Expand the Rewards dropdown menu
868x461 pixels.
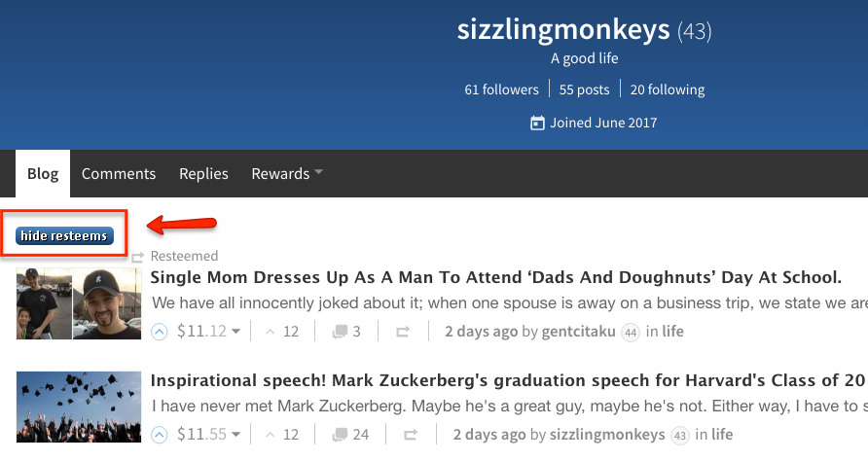pos(287,174)
